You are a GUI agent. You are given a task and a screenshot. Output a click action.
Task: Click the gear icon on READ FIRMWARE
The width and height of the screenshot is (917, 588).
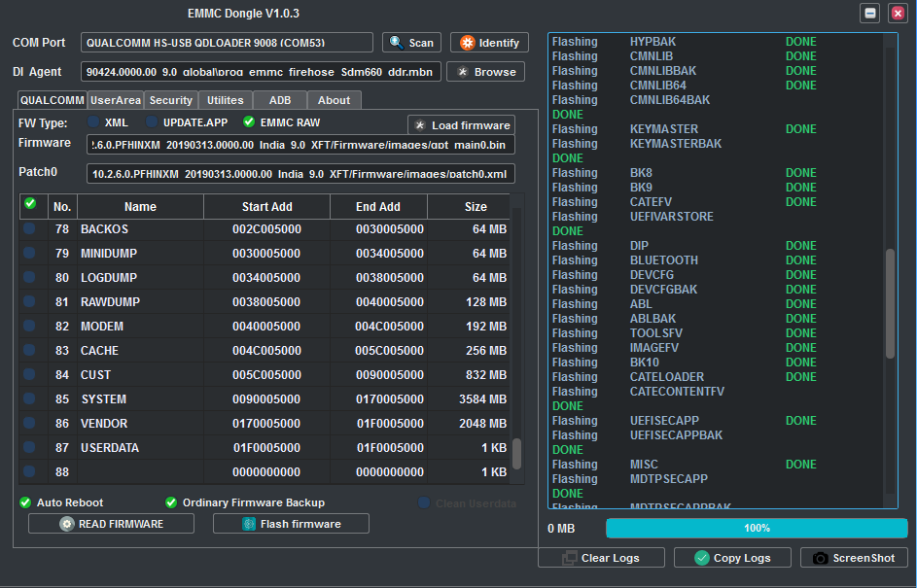click(x=67, y=524)
